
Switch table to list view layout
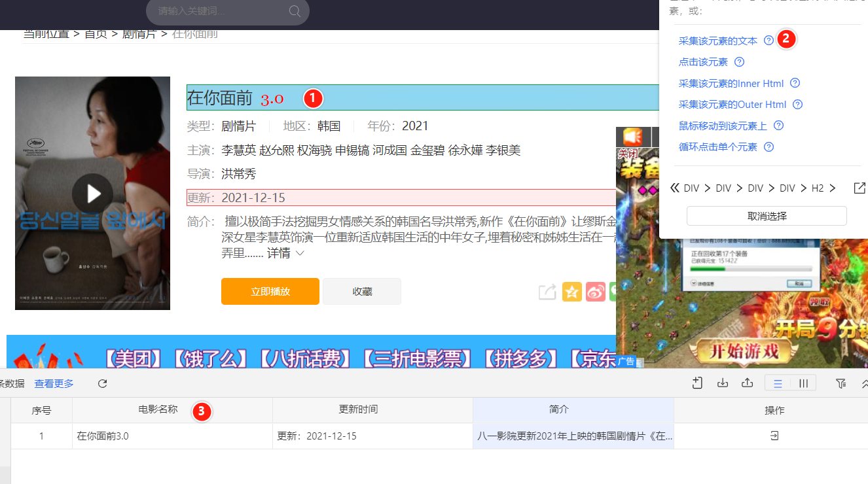pos(777,383)
